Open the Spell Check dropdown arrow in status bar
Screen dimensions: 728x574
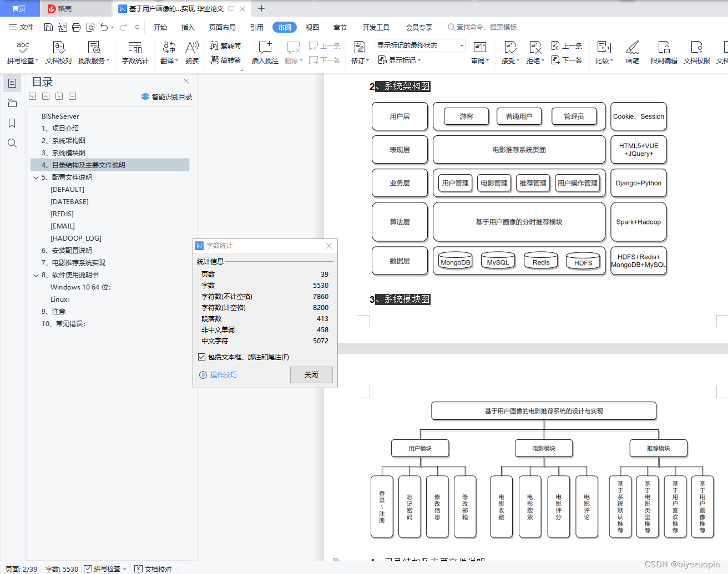tap(125, 569)
